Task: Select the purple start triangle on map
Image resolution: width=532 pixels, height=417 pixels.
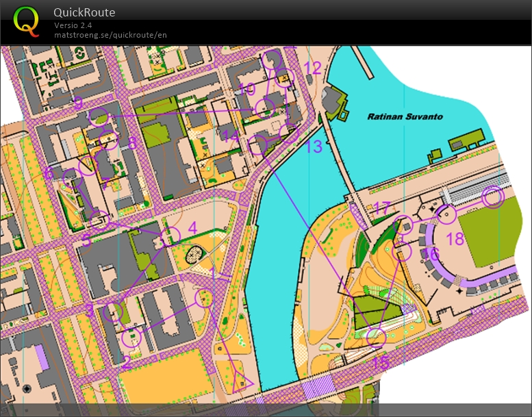Action: point(242,381)
